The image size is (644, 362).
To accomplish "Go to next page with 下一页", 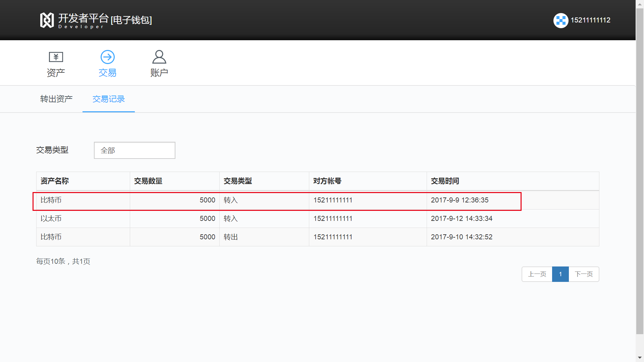I will click(584, 274).
